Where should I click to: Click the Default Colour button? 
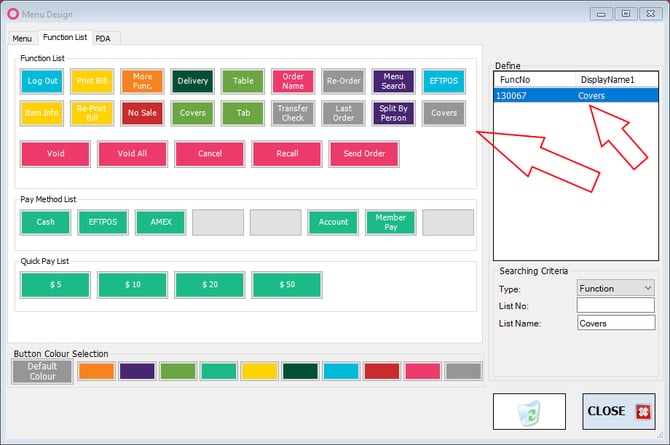click(x=42, y=371)
